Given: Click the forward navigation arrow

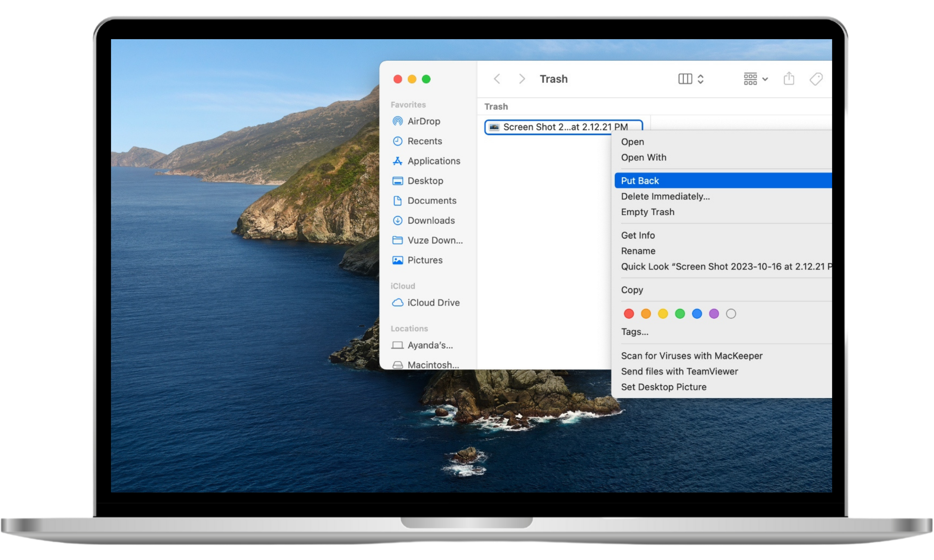Looking at the screenshot, I should (x=522, y=79).
